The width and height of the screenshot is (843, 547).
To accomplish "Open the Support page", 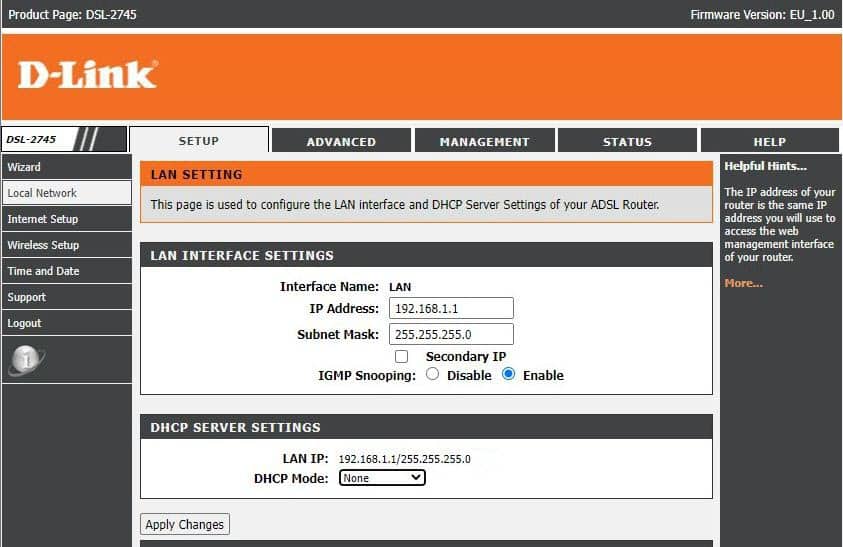I will [67, 297].
